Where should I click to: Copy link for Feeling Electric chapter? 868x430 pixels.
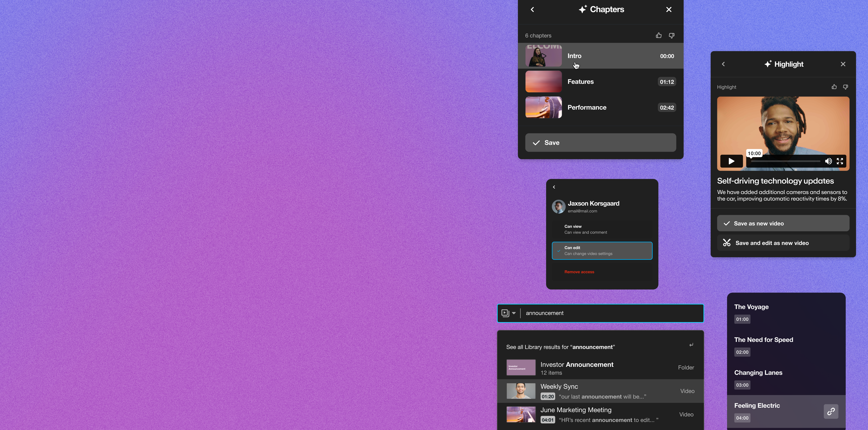pos(831,411)
